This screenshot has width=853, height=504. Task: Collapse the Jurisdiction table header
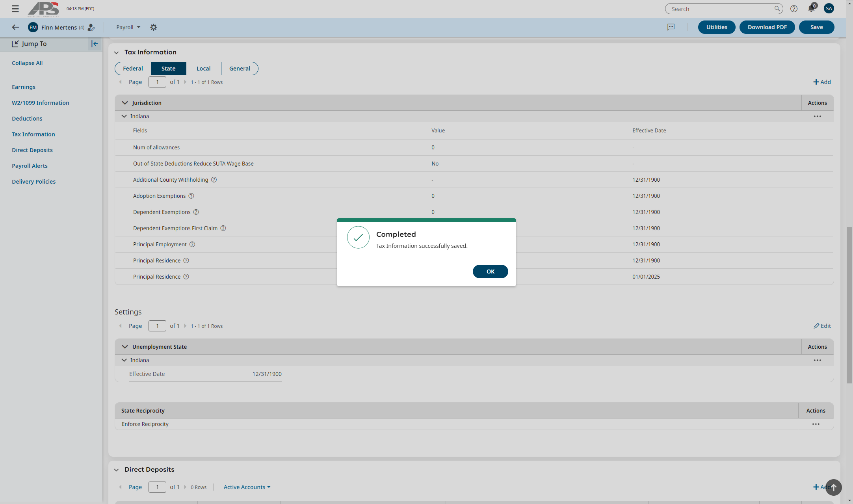tap(125, 103)
